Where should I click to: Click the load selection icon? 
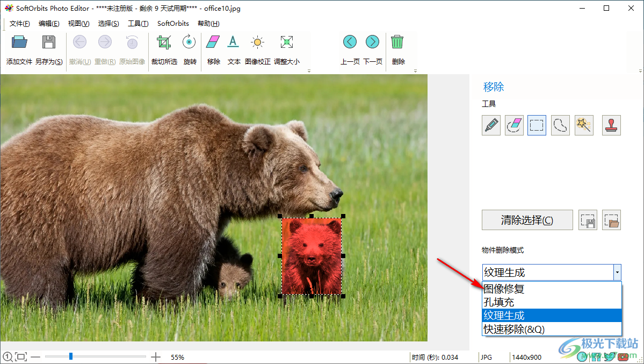(x=611, y=219)
